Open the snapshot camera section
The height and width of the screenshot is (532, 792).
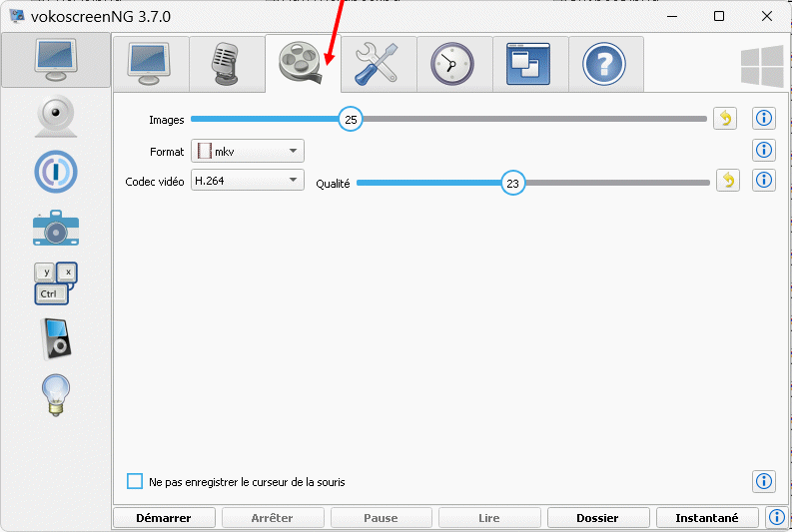(56, 229)
